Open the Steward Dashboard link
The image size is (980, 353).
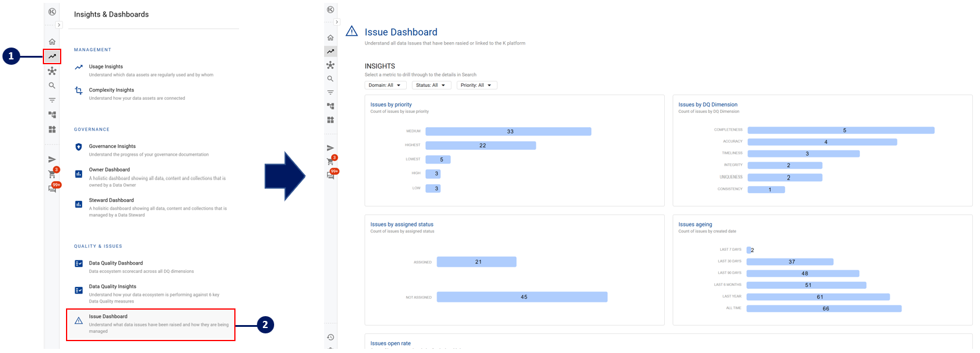coord(111,200)
